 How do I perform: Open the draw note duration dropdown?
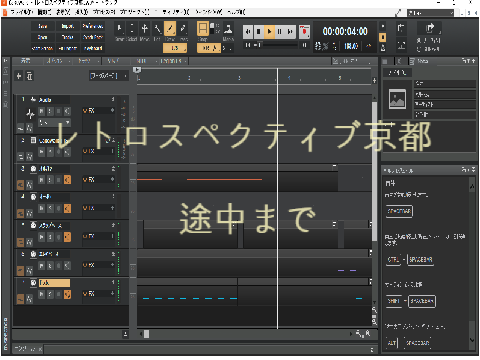click(x=175, y=48)
